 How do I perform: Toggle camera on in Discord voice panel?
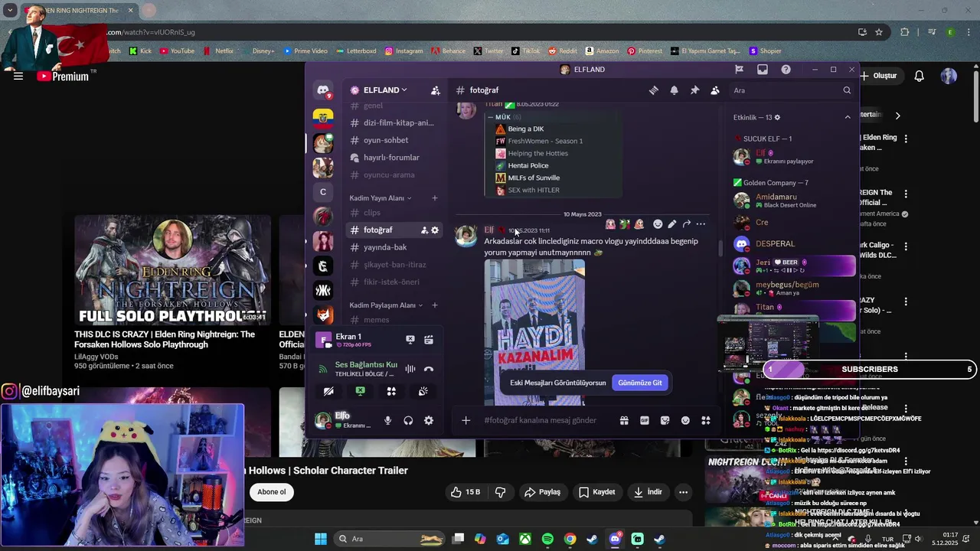[328, 391]
